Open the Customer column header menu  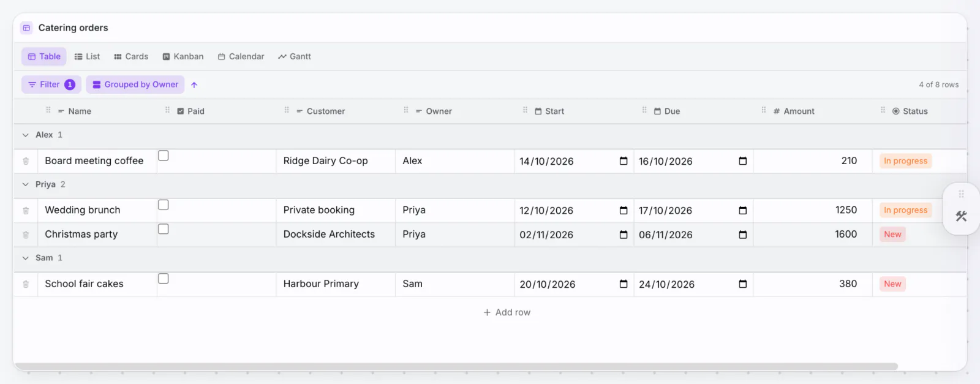320,111
